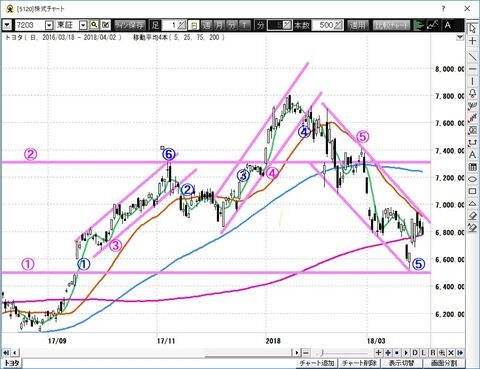This screenshot has height=369, width=480.
Task: Select the crosshair cursor tool
Action: click(472, 41)
